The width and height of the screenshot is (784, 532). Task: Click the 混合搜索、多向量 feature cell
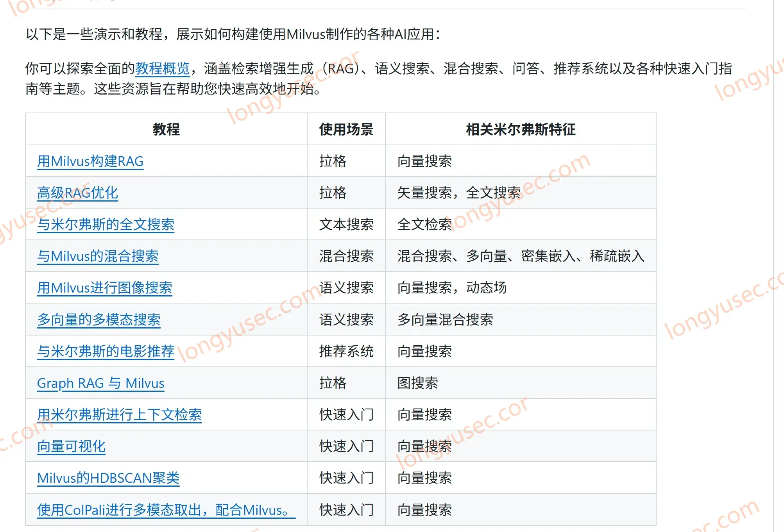click(521, 256)
